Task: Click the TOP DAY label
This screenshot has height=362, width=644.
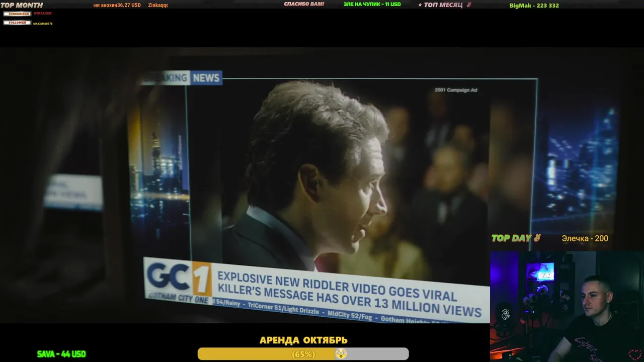Action: pyautogui.click(x=511, y=238)
